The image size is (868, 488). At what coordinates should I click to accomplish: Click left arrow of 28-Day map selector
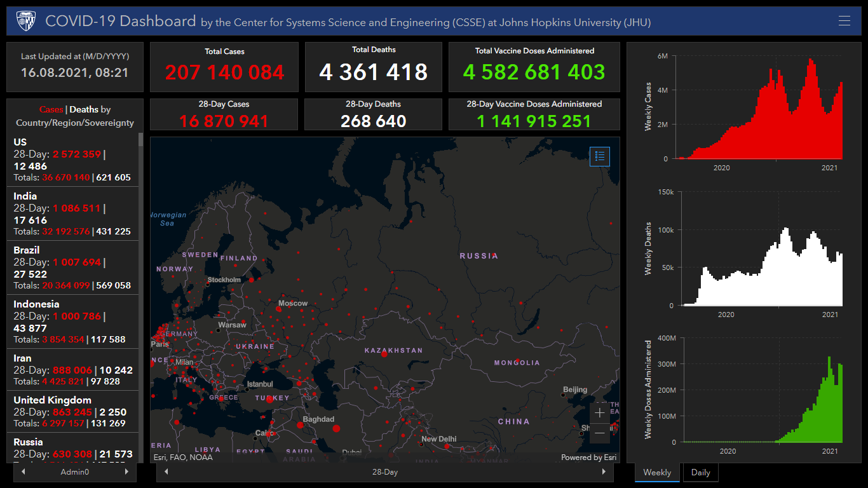pos(166,472)
